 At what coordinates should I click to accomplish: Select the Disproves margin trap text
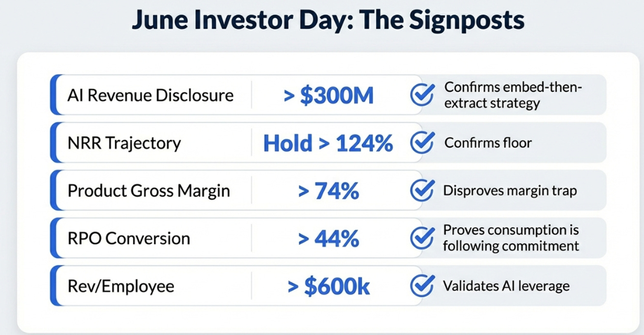pos(510,191)
